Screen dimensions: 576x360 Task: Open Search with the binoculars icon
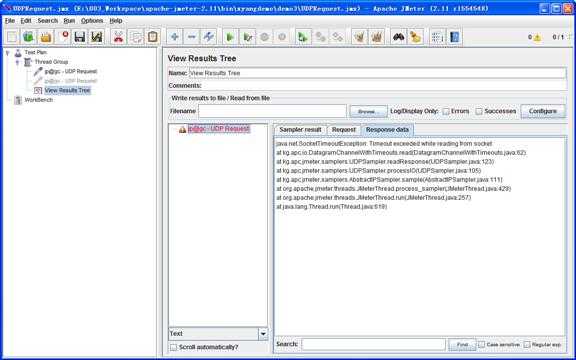click(399, 37)
